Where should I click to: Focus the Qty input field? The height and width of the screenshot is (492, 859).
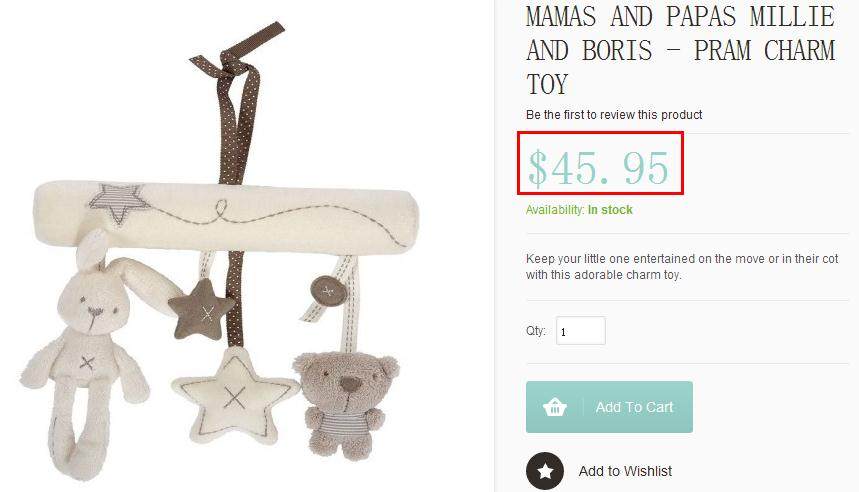[x=580, y=331]
